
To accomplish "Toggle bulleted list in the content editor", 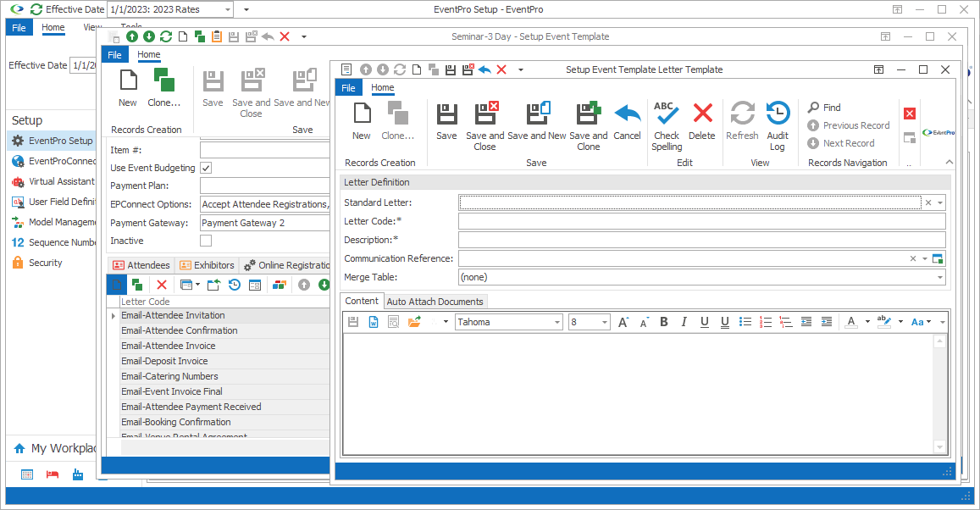I will pos(745,322).
